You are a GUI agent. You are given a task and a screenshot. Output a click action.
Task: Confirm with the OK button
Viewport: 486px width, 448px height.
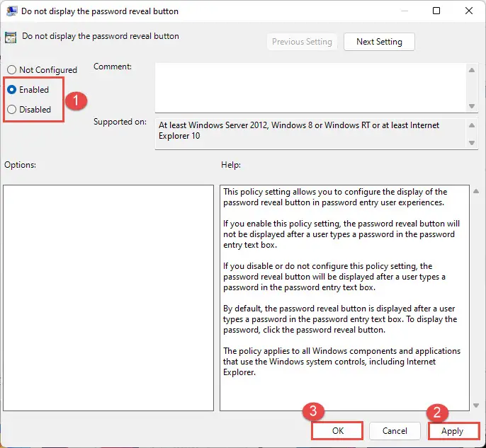(x=337, y=431)
